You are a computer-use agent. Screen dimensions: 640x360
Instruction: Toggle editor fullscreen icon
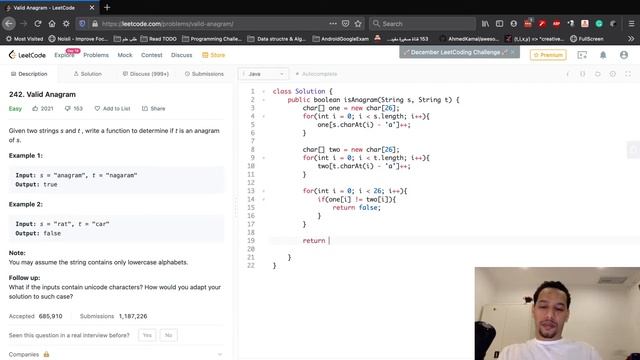pos(628,74)
